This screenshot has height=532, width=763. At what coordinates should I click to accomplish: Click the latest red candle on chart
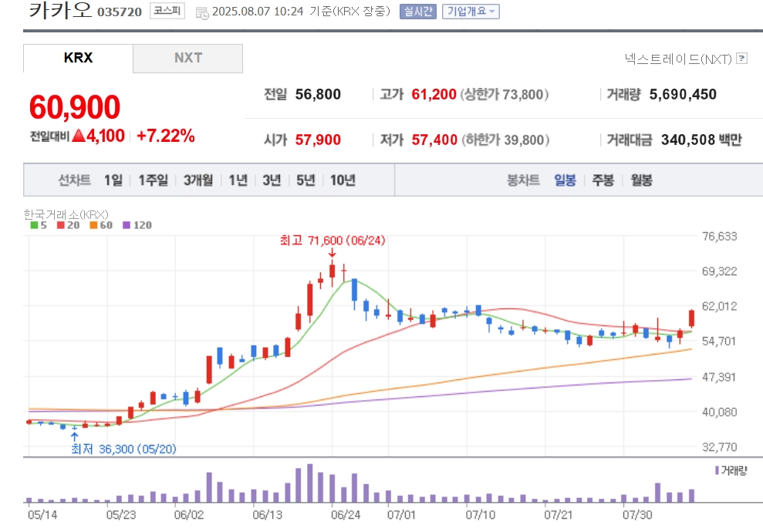click(691, 318)
